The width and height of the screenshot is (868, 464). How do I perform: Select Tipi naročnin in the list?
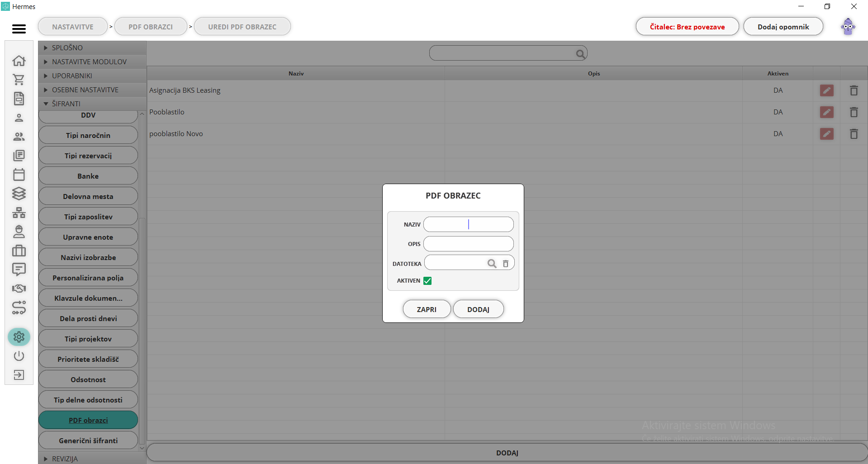coord(88,135)
